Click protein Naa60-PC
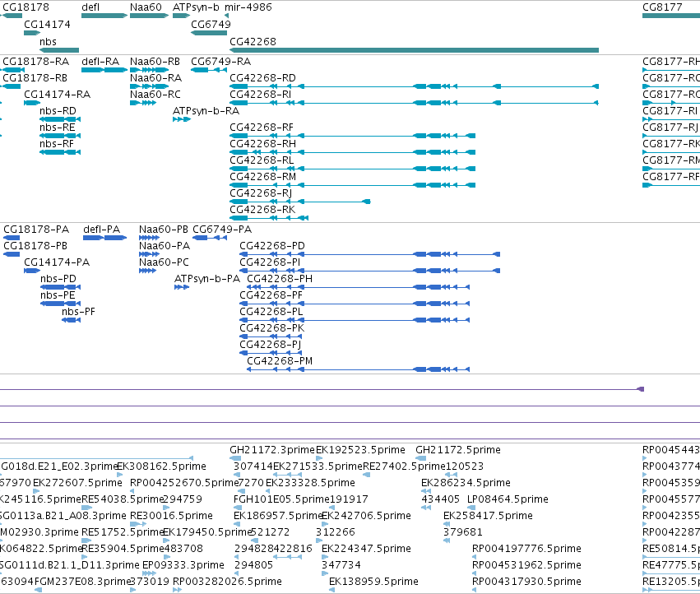Image resolution: width=700 pixels, height=594 pixels. coord(147,271)
